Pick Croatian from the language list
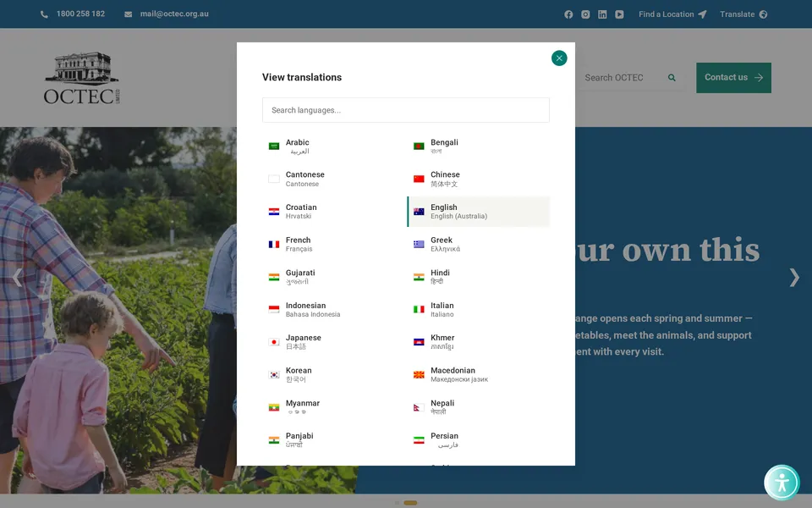812x508 pixels. 335,212
